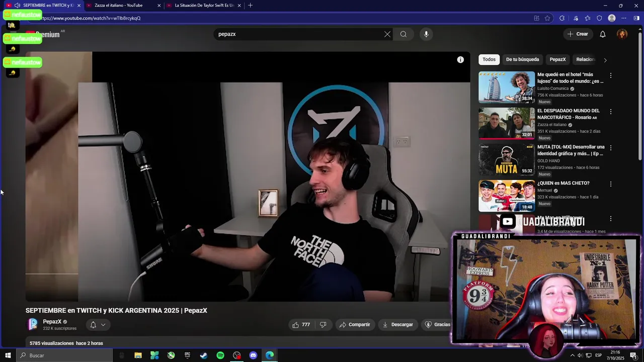Click the Windows Start button
Viewport: 644px width, 362px height.
8,355
